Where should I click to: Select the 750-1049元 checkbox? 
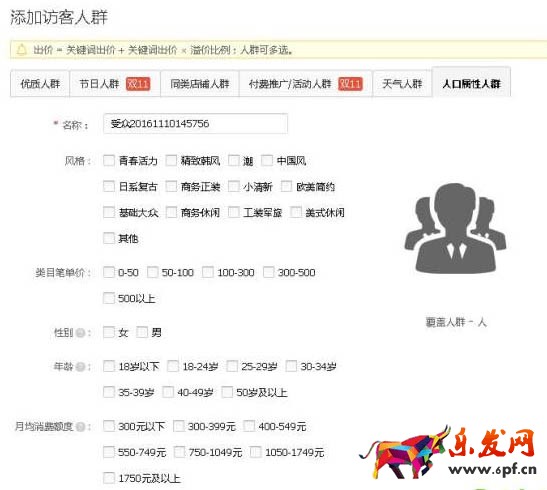[179, 452]
